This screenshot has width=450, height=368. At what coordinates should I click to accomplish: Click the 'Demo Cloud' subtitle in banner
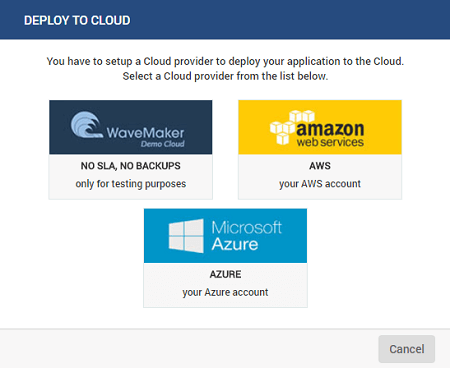click(162, 144)
